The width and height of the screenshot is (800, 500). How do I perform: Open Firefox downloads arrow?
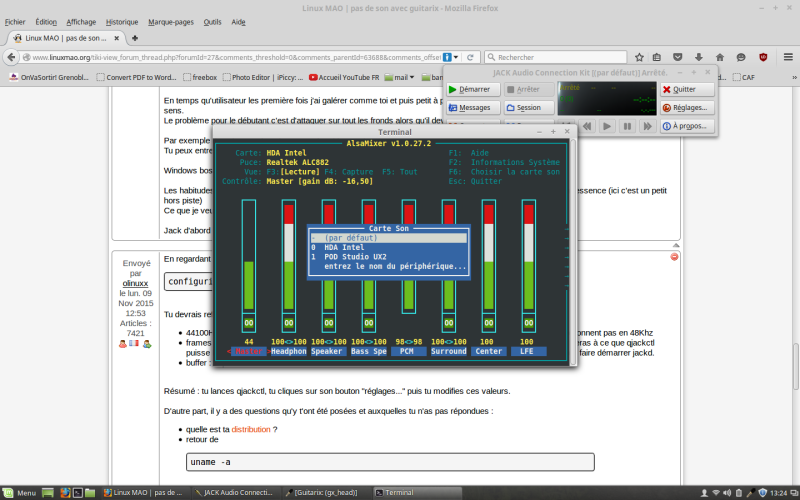click(698, 57)
